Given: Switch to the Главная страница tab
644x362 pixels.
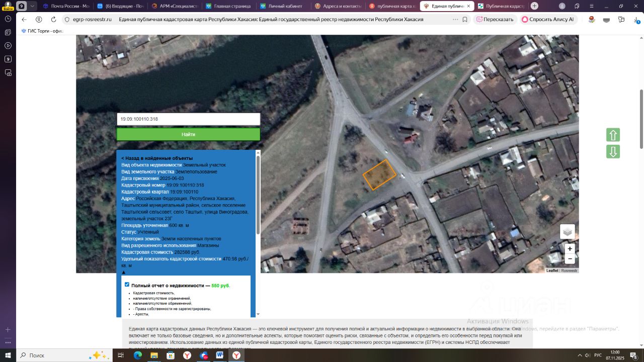Looking at the screenshot, I should coord(228,6).
